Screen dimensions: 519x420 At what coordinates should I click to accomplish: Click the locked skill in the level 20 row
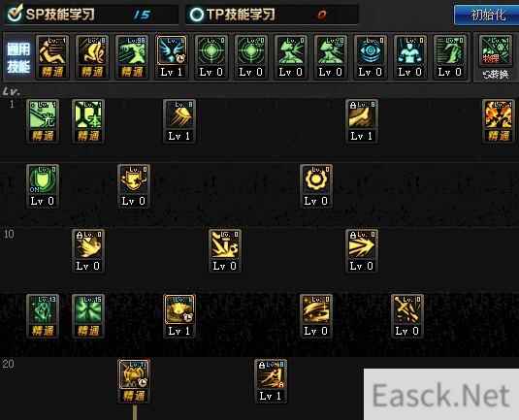(x=271, y=381)
